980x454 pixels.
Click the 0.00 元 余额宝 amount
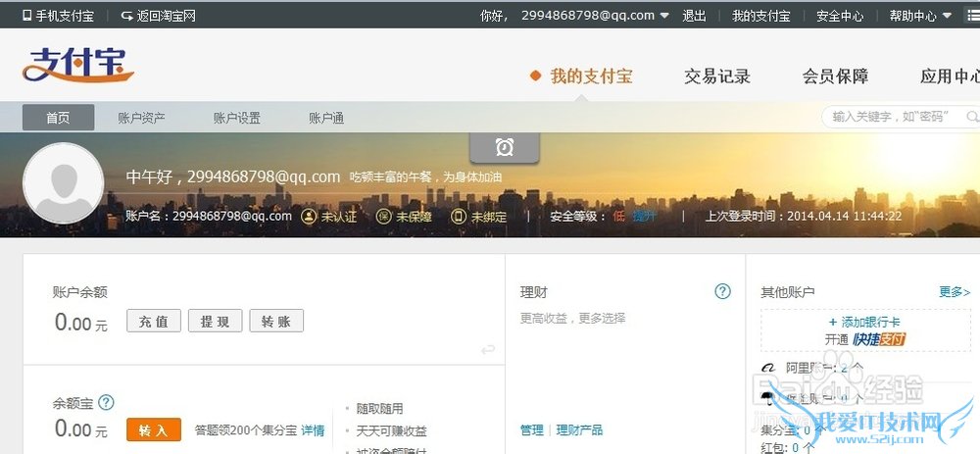tap(81, 429)
